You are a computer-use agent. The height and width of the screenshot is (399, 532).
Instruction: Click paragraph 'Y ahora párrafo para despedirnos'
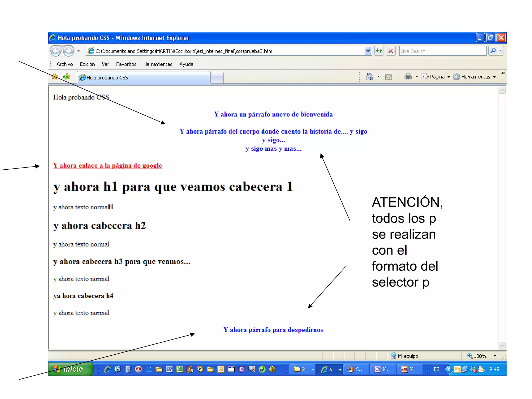click(273, 330)
